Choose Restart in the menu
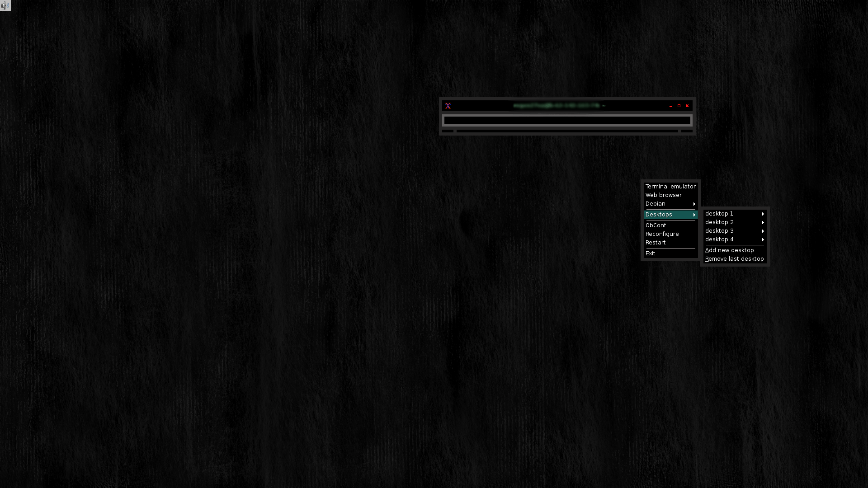The width and height of the screenshot is (868, 488). tap(670, 243)
